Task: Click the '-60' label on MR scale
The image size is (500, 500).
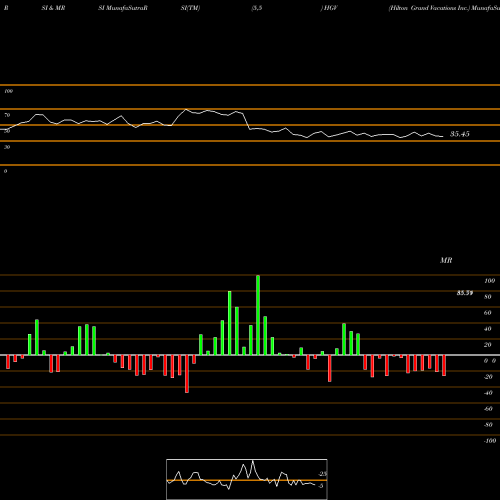Action: click(488, 409)
